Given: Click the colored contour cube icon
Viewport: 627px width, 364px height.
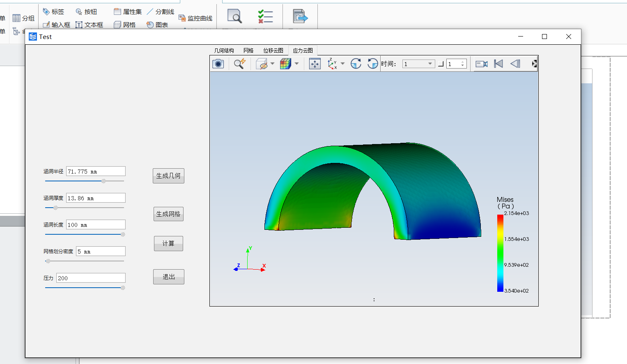Looking at the screenshot, I should click(x=285, y=64).
